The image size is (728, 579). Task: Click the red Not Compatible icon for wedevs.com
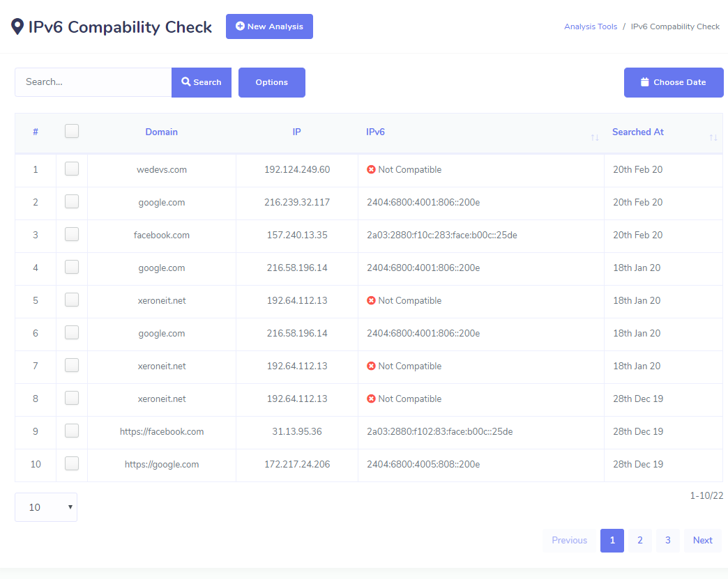tap(371, 170)
